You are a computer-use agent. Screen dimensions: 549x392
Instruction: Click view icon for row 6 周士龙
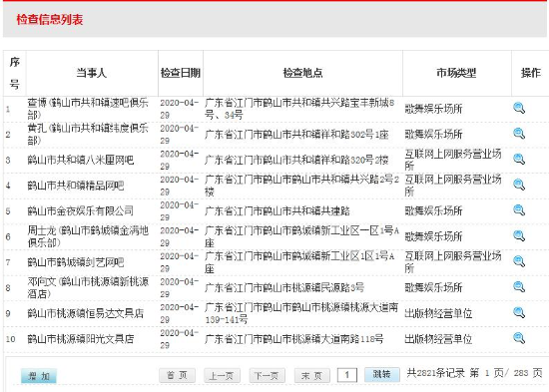point(519,236)
